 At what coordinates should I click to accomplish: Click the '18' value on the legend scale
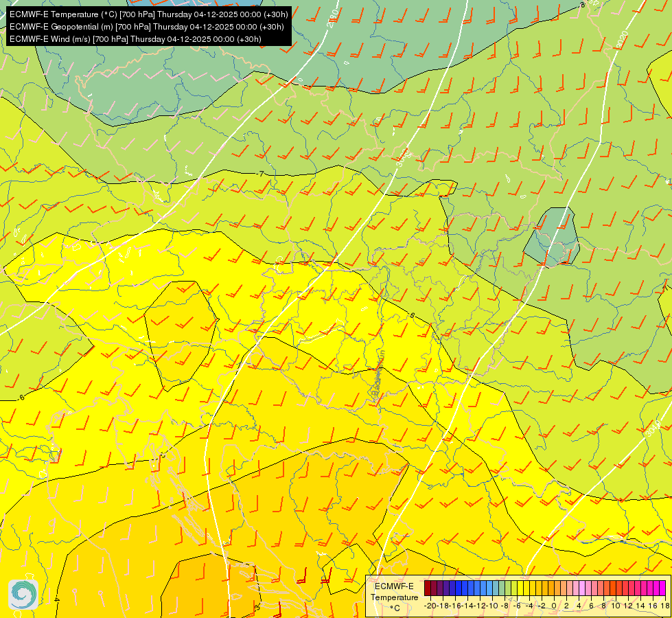(x=665, y=606)
